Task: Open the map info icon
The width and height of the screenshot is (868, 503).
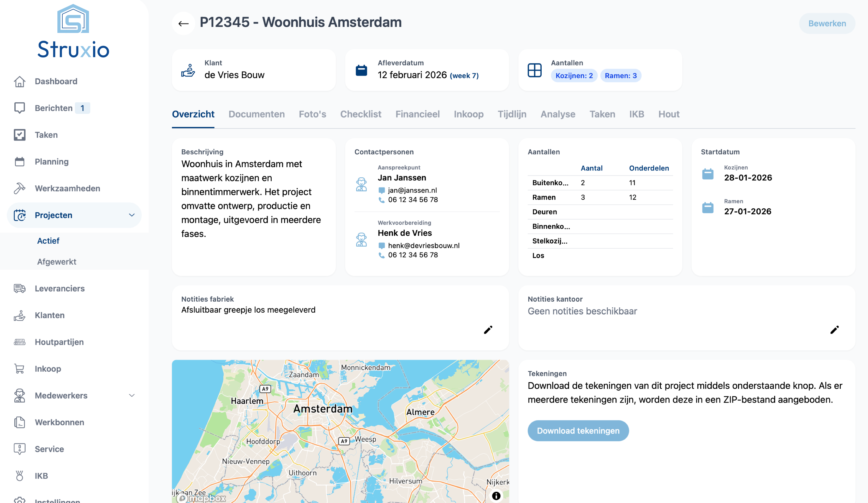Action: click(496, 496)
